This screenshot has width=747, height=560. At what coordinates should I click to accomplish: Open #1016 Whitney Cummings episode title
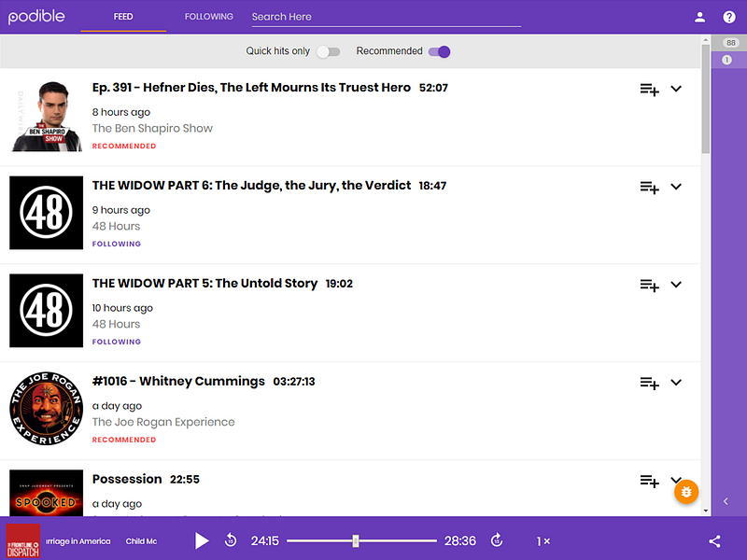tap(178, 382)
